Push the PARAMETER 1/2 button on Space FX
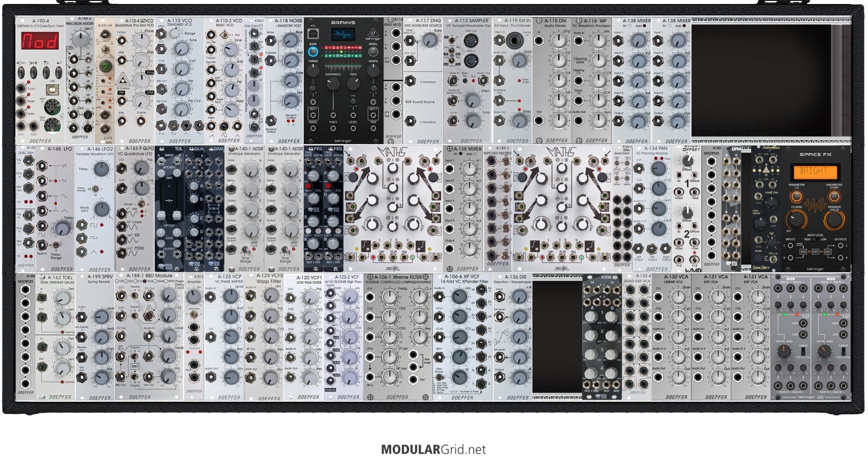The width and height of the screenshot is (868, 460). pyautogui.click(x=796, y=196)
